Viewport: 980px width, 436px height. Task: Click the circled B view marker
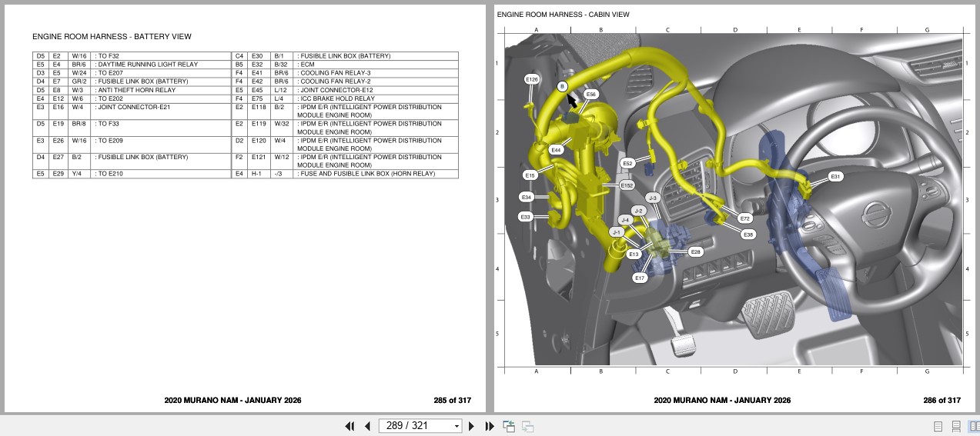click(x=562, y=86)
